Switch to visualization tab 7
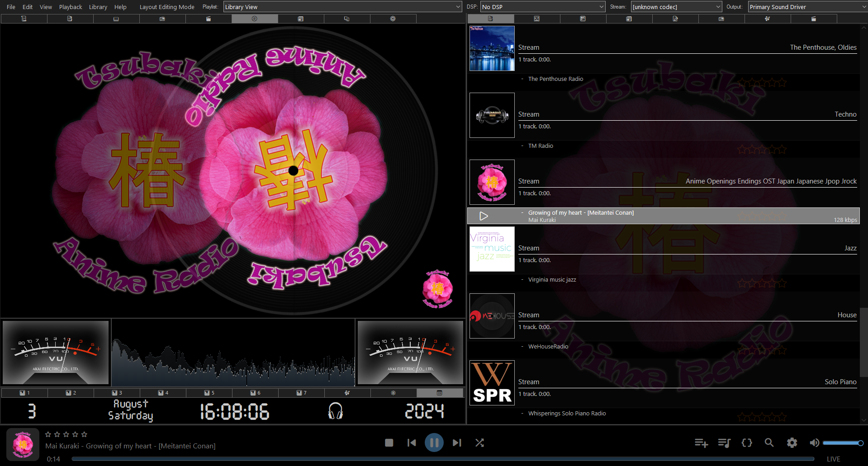The height and width of the screenshot is (466, 868). point(302,393)
